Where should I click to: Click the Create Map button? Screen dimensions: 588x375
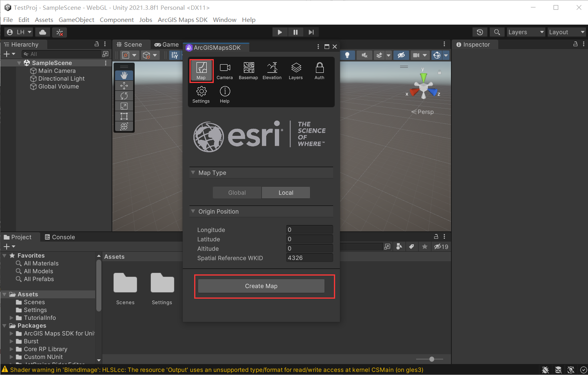point(261,286)
